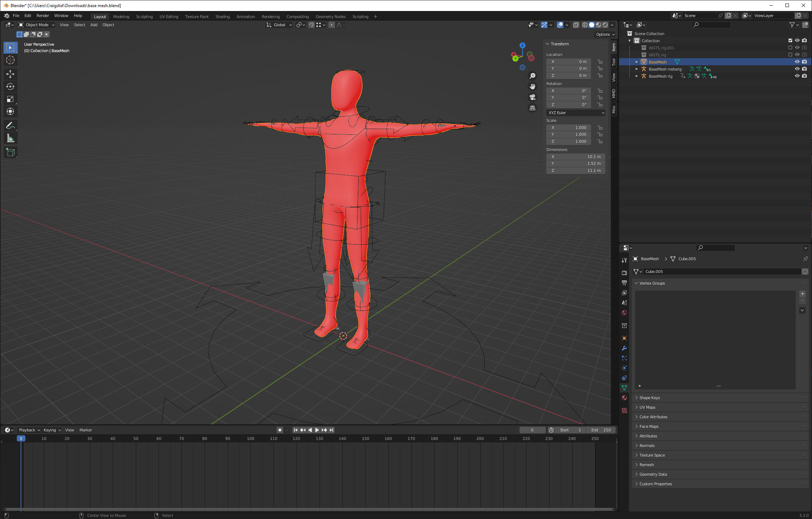Click the Keying button in timeline

[x=52, y=430]
